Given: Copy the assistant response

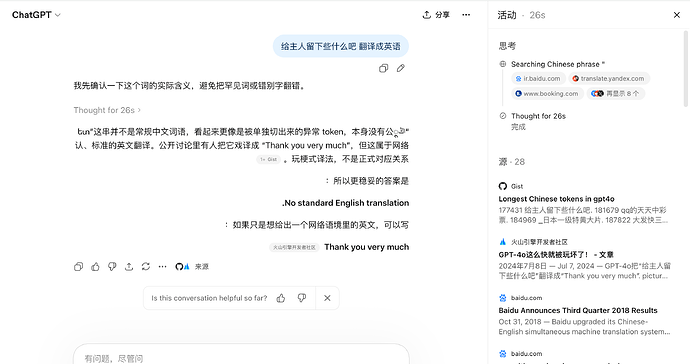Looking at the screenshot, I should point(78,266).
